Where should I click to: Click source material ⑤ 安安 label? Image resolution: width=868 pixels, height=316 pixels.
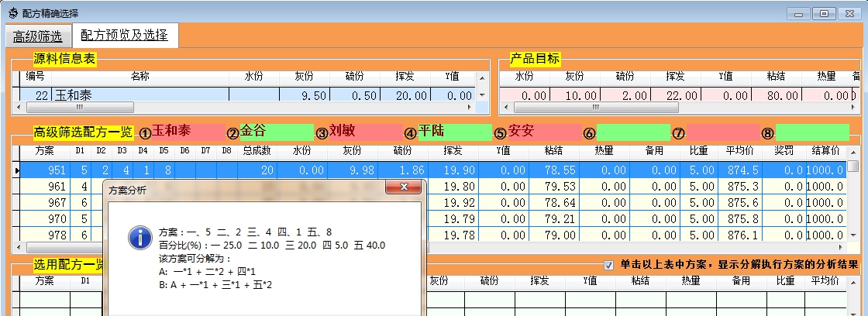click(x=544, y=132)
